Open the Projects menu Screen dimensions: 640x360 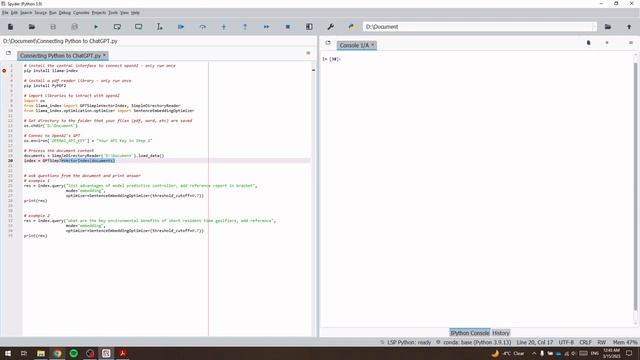(98, 13)
